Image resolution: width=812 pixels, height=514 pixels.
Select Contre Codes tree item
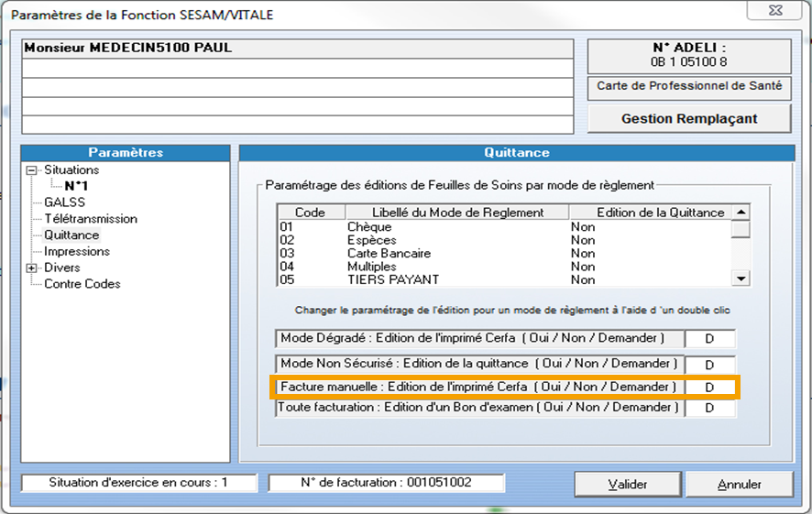(x=82, y=284)
